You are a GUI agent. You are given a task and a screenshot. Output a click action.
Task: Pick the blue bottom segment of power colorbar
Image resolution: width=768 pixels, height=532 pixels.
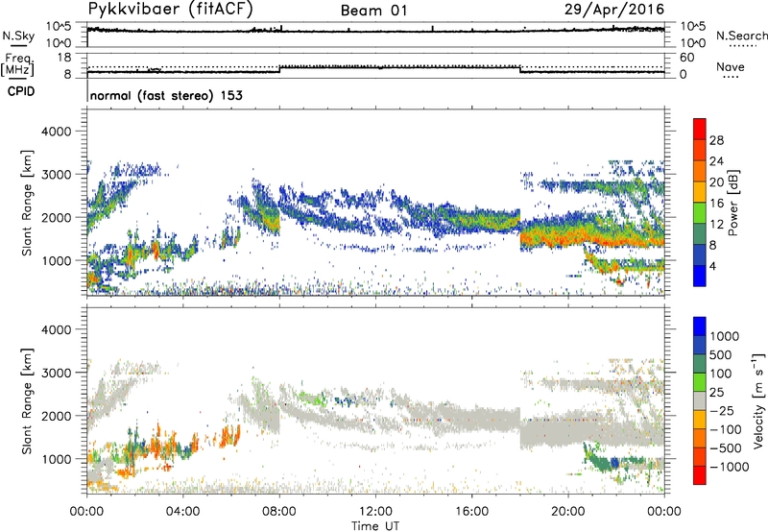(700, 277)
